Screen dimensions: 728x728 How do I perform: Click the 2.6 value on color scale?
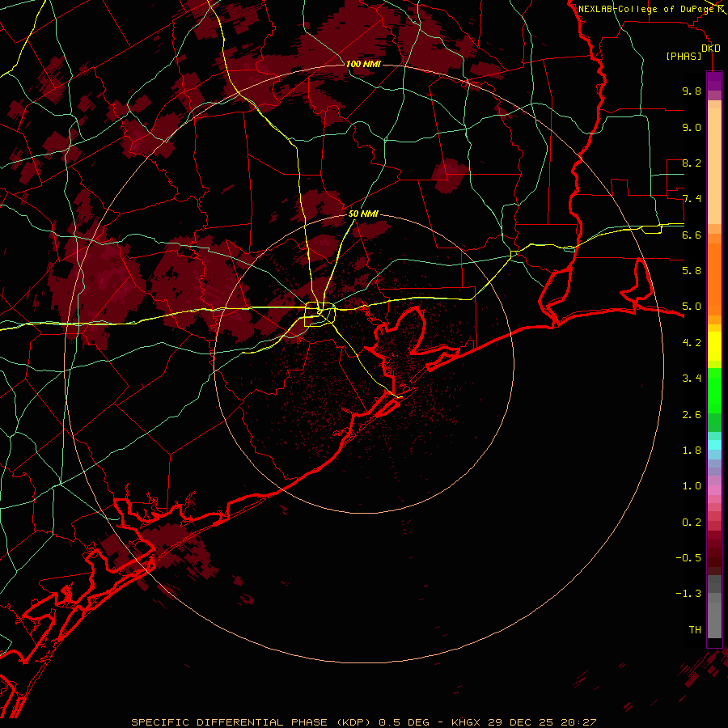tap(692, 414)
